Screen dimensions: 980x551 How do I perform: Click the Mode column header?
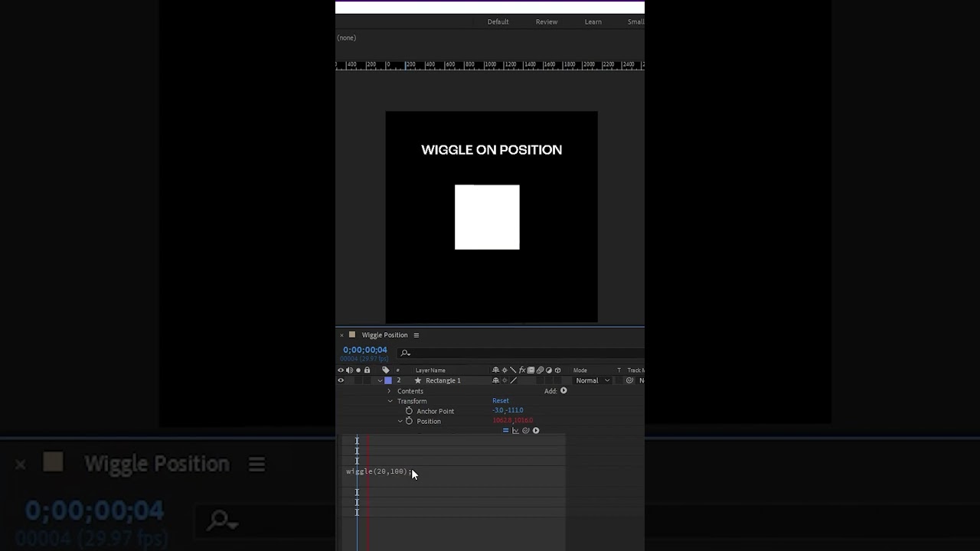pyautogui.click(x=580, y=370)
